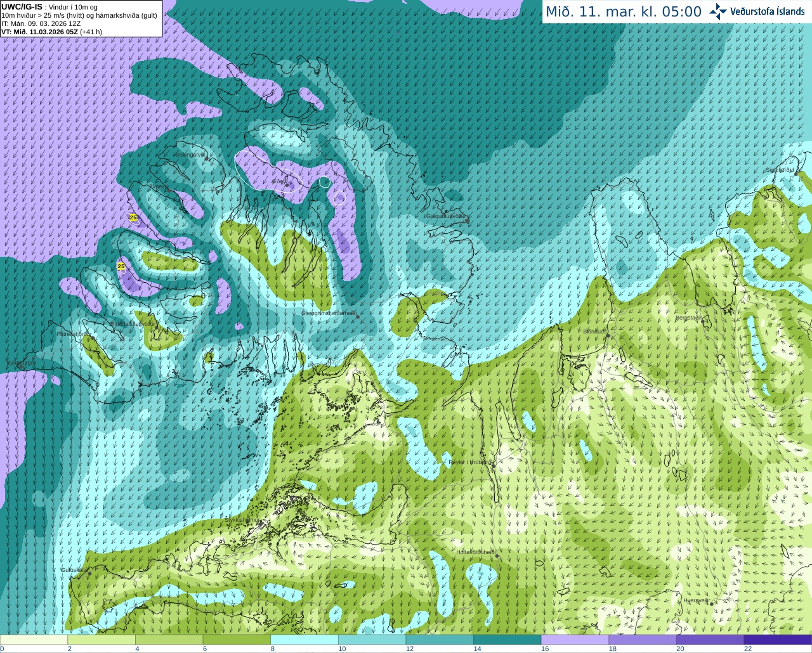Click the Bergstaðir station label

pos(689,318)
